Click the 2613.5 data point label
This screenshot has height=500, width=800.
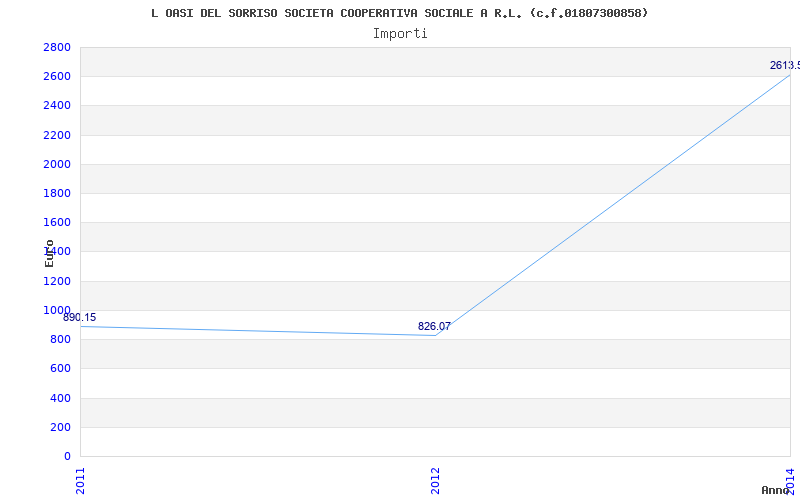[785, 65]
